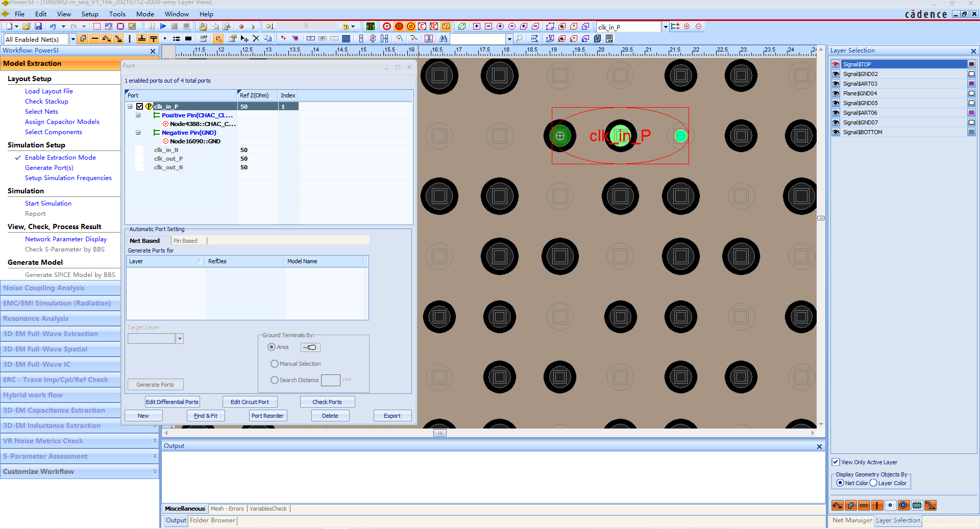Viewport: 980px width, 529px height.
Task: Collapse the Negative Pin(GND) tree node
Action: click(138, 133)
